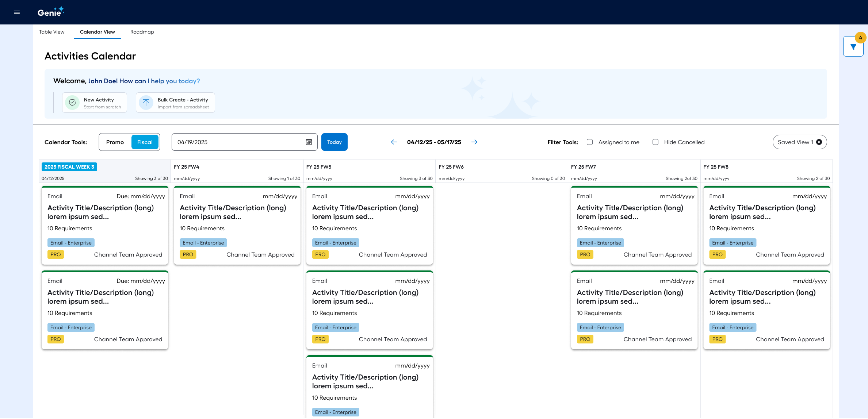868x419 pixels.
Task: Enable the Assigned to me checkbox
Action: pos(590,142)
